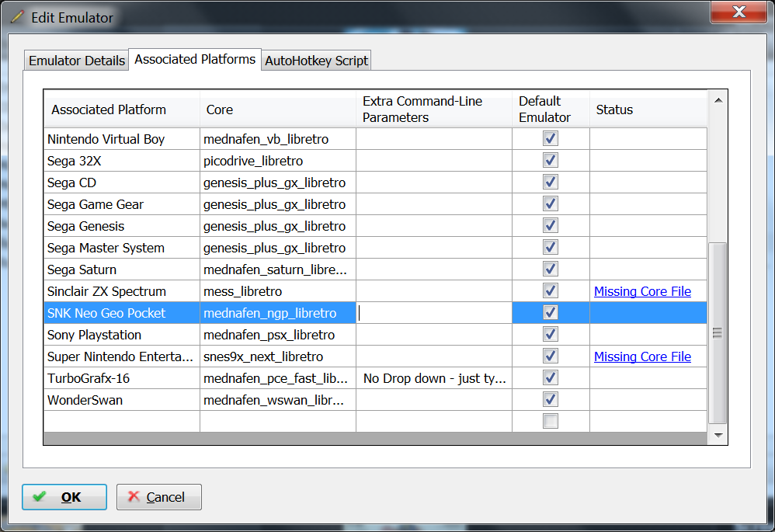
Task: Click the 'mess_libretro' core cell
Action: pyautogui.click(x=278, y=291)
